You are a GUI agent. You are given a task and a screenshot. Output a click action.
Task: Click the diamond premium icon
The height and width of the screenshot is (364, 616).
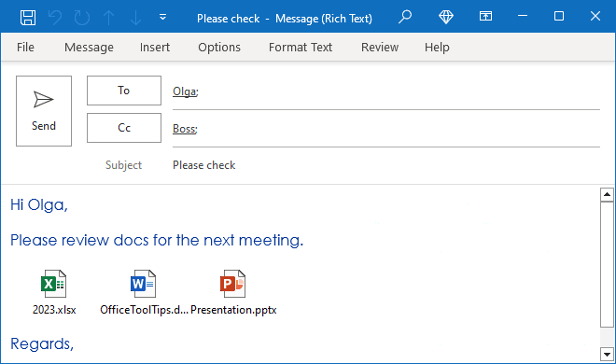pos(446,17)
